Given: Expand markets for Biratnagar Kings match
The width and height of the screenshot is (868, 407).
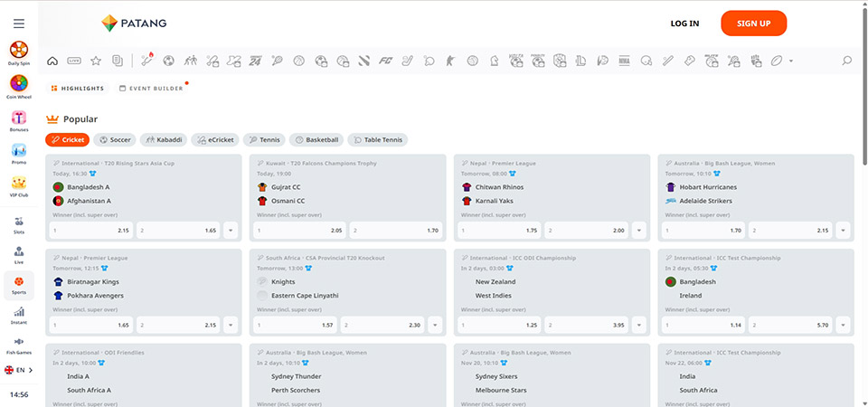Looking at the screenshot, I should [231, 325].
